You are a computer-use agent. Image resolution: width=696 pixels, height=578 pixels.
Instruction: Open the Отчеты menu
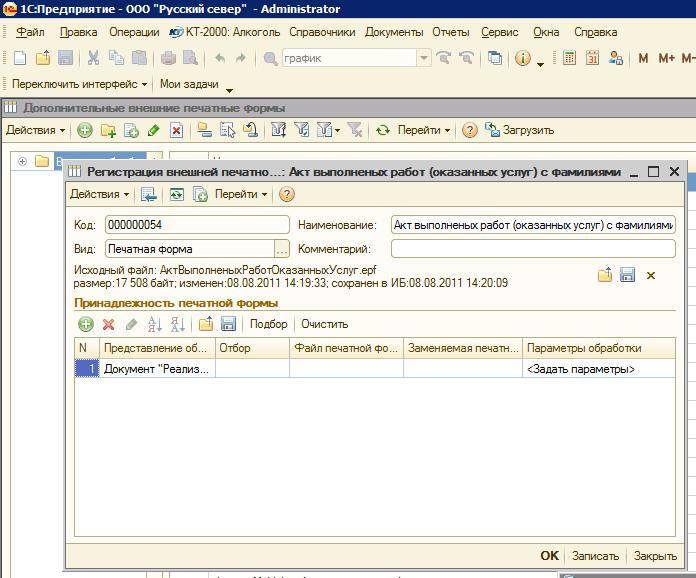pos(451,32)
